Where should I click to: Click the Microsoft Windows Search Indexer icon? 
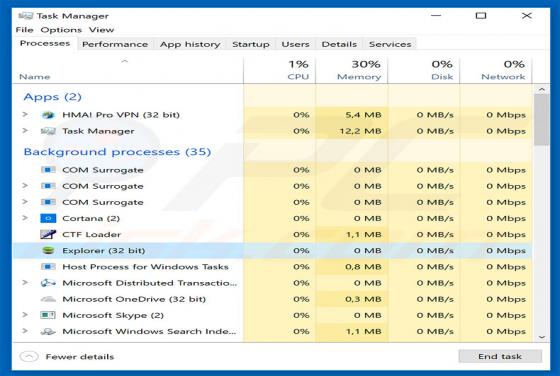pyautogui.click(x=48, y=331)
